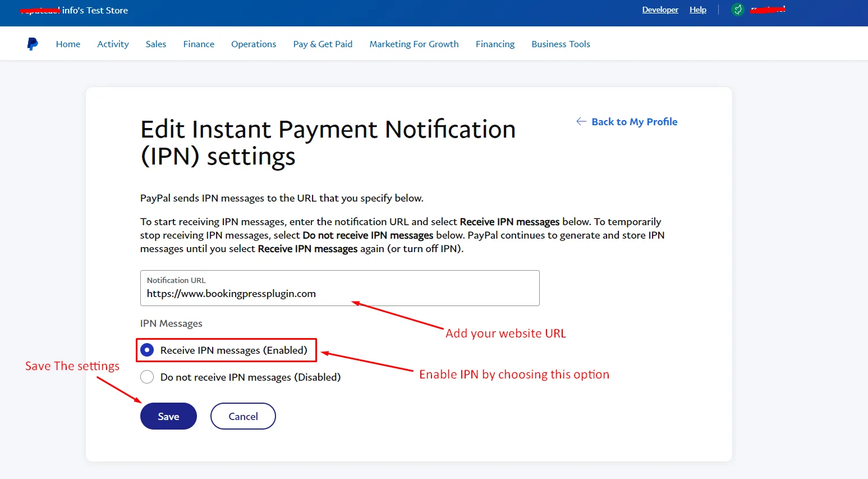Cancel editing IPN settings
The image size is (868, 479).
243,416
